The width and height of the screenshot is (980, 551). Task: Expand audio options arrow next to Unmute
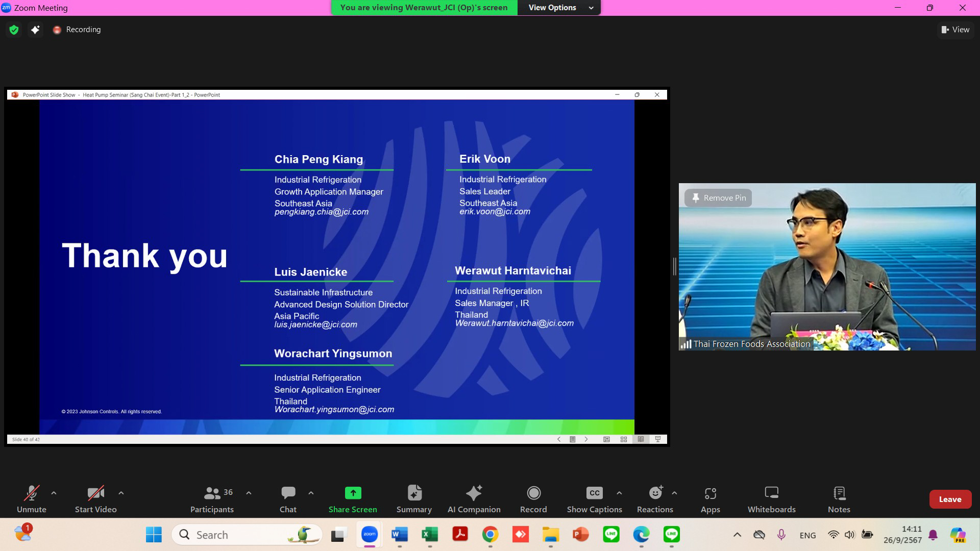[x=54, y=493]
